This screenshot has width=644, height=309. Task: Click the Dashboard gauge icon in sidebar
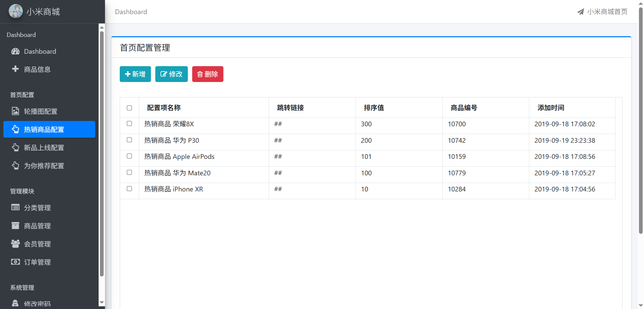pyautogui.click(x=15, y=51)
